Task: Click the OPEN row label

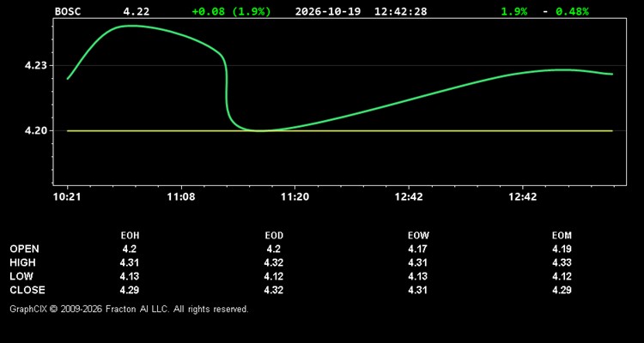Action: tap(25, 249)
